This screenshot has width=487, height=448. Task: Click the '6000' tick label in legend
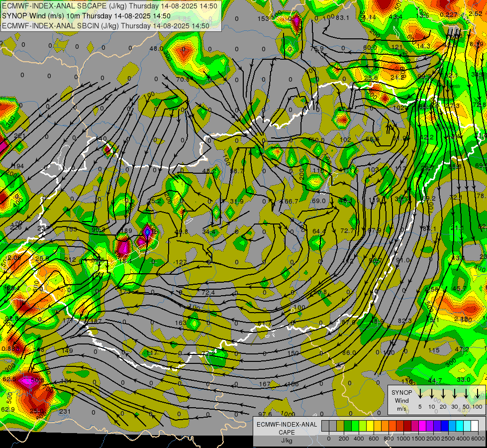click(479, 439)
